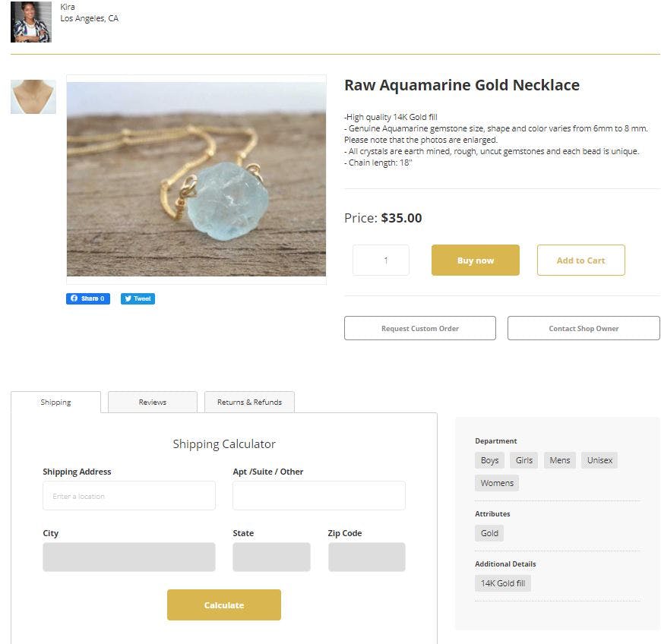This screenshot has width=661, height=644.
Task: Click the 14K Gold fill detail tag
Action: coord(503,583)
